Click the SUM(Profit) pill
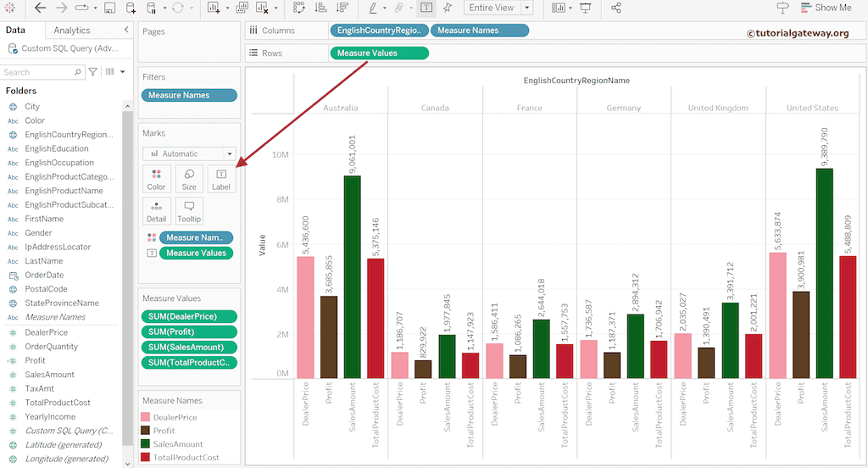 [189, 331]
